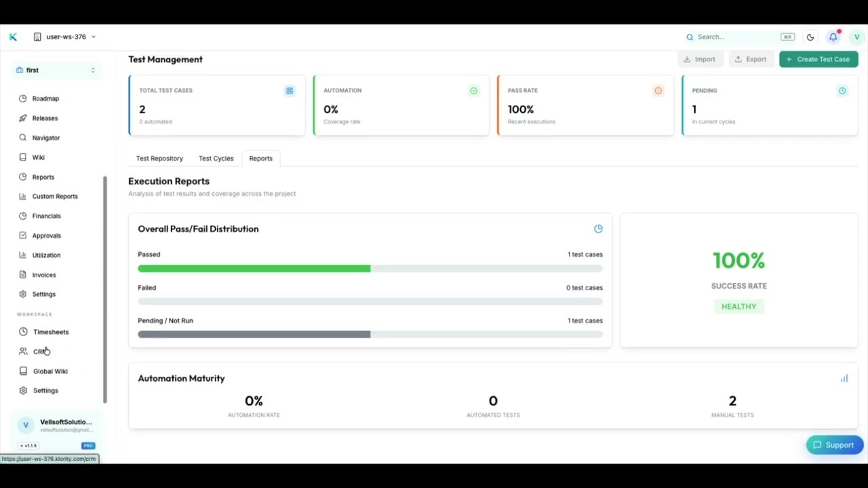Click the Navigator search icon
The width and height of the screenshot is (868, 488).
pos(23,138)
